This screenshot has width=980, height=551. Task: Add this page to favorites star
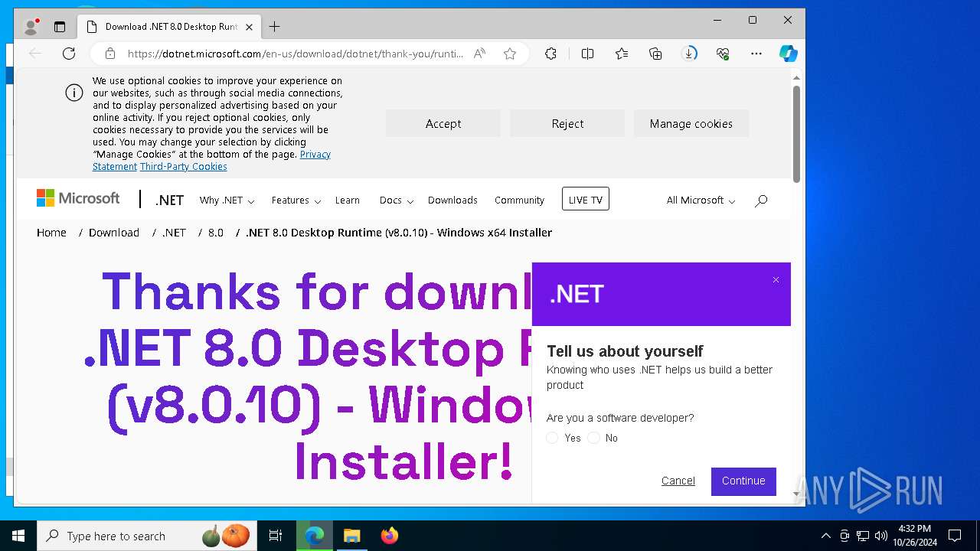(510, 54)
